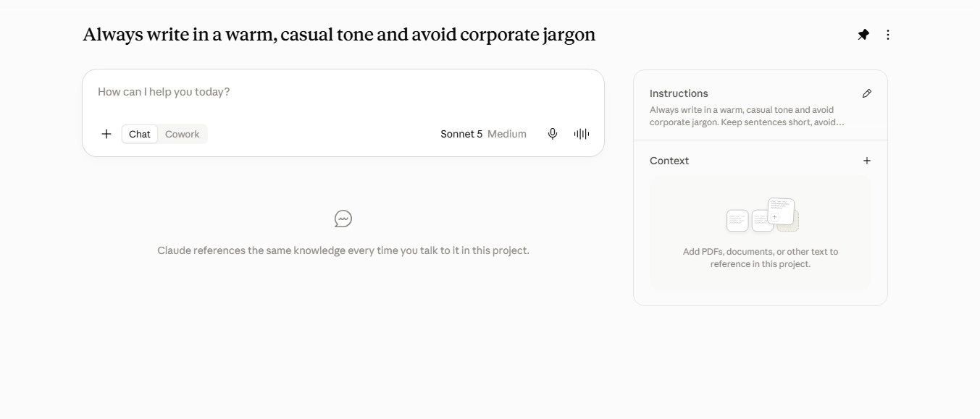Open the three-dot project options menu

tap(888, 35)
